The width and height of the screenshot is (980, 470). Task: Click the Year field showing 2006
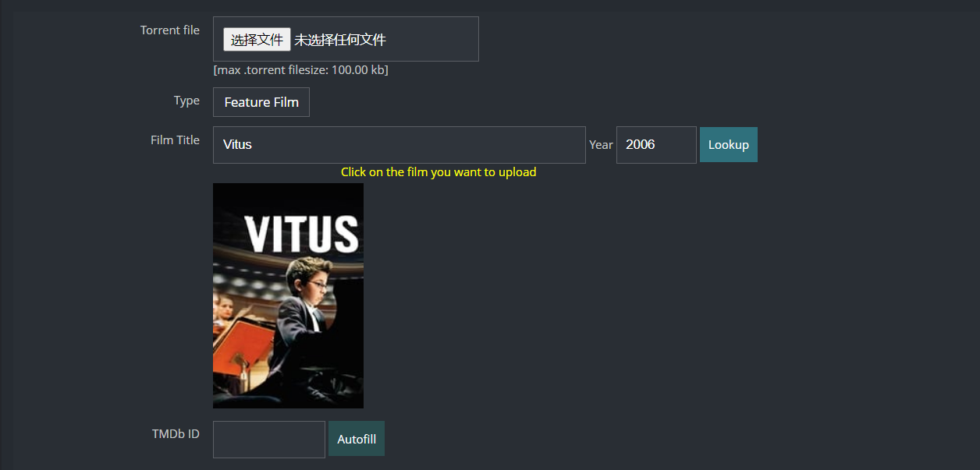point(656,145)
